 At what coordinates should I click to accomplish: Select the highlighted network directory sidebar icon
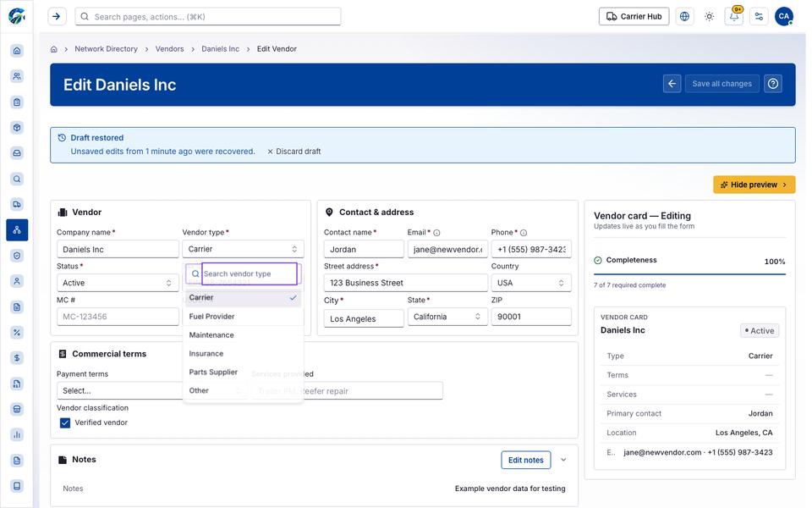[x=17, y=229]
